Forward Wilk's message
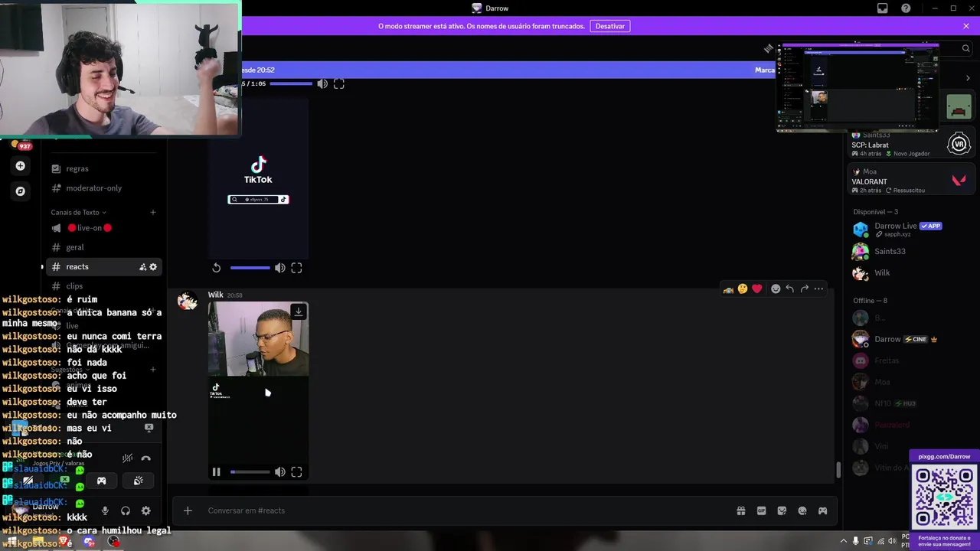This screenshot has height=551, width=980. click(805, 289)
